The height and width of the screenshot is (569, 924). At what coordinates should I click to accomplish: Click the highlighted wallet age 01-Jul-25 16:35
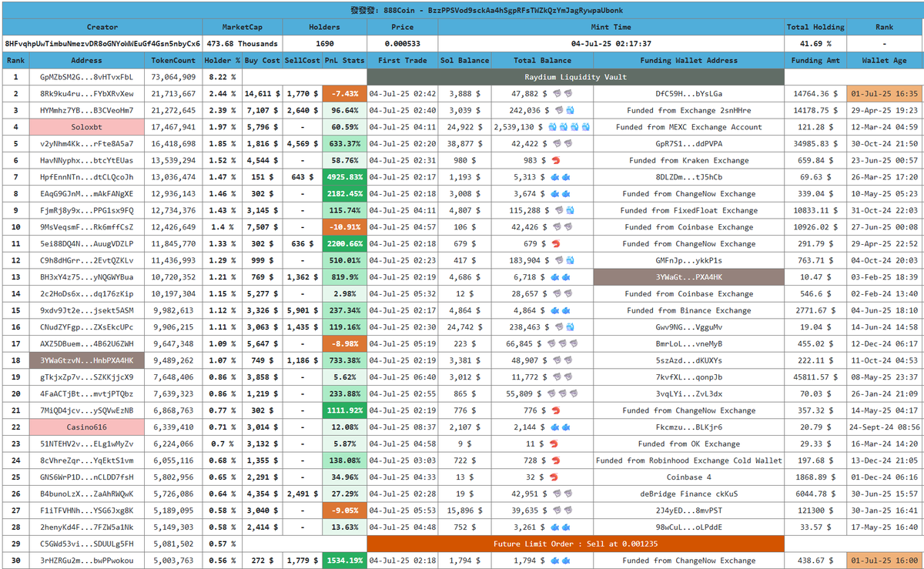click(884, 94)
